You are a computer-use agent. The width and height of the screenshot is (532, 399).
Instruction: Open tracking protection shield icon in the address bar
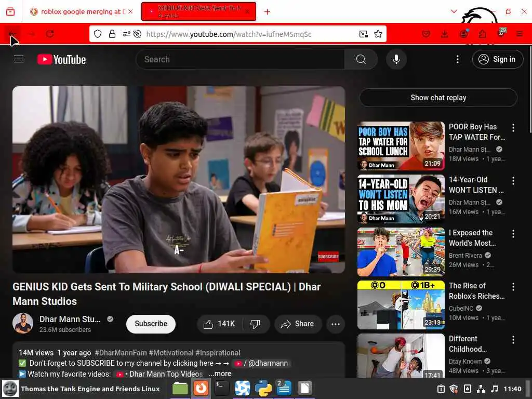(x=98, y=34)
